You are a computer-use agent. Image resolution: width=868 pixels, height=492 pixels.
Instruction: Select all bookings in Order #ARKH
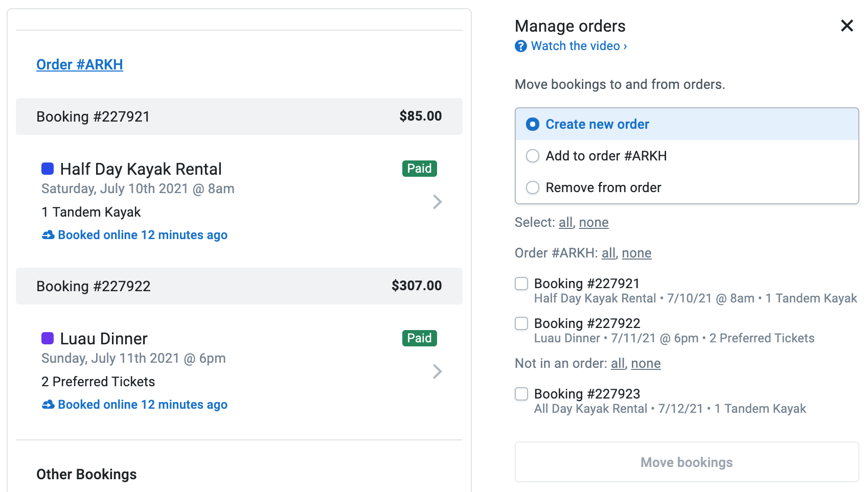tap(608, 253)
